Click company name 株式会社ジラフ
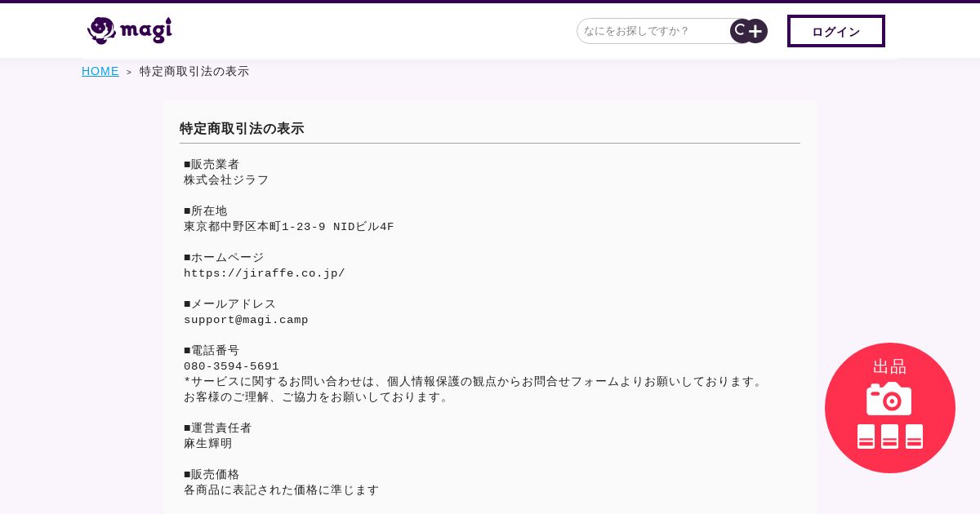Viewport: 980px width, 514px height. tap(226, 179)
